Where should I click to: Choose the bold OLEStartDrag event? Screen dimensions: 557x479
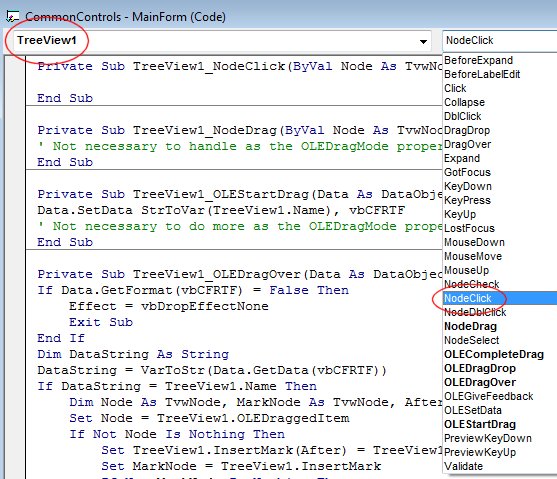tap(480, 424)
